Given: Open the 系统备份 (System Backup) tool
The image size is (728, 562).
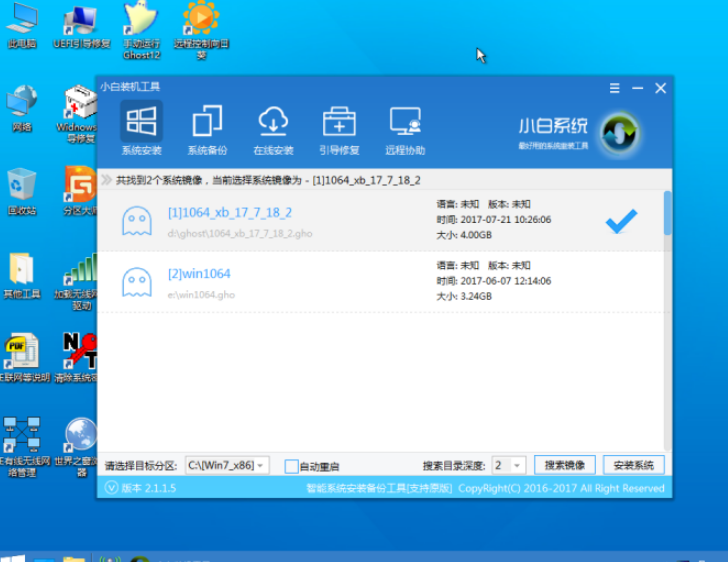Looking at the screenshot, I should tap(207, 129).
